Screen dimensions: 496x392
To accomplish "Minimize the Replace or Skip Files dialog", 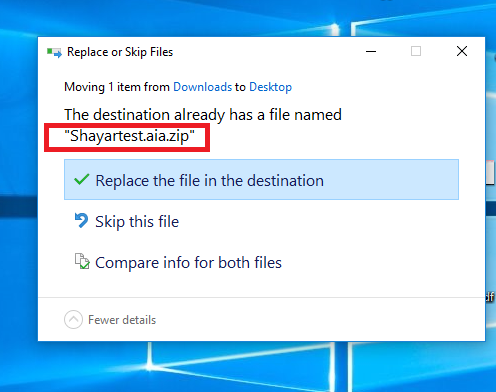I will point(371,52).
